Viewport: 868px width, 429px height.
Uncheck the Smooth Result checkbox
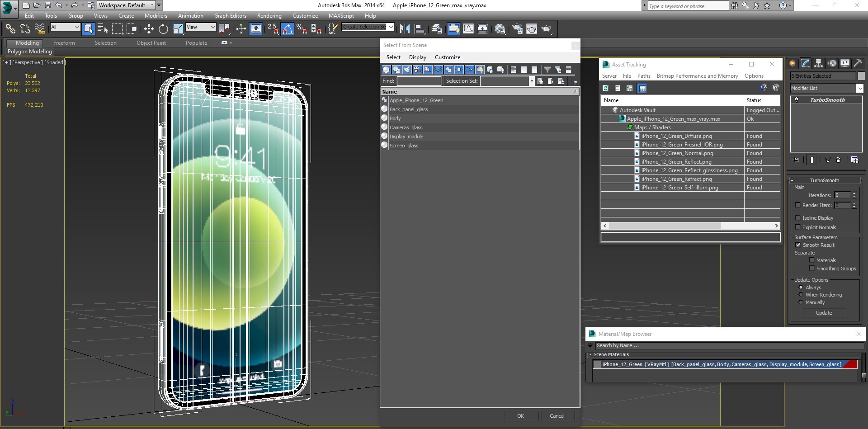pos(798,245)
